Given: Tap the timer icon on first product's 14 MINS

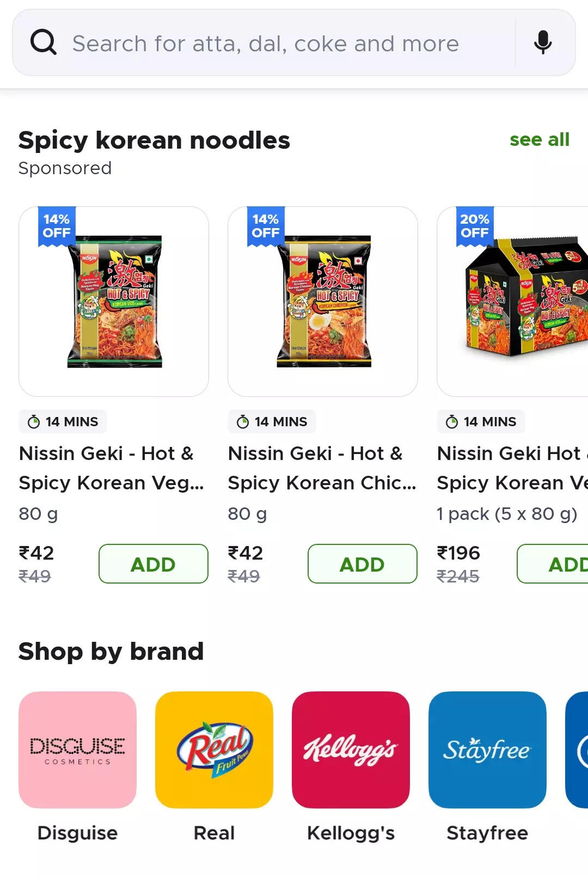Looking at the screenshot, I should 34,422.
